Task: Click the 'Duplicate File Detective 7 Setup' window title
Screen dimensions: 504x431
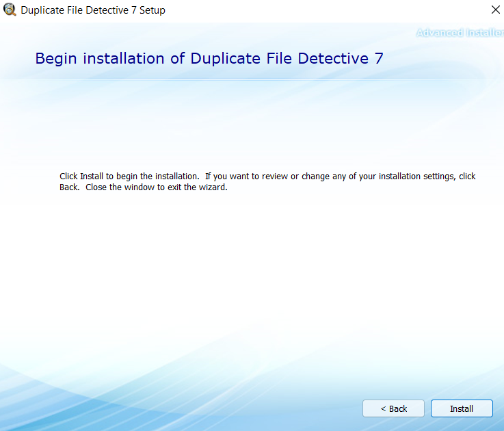Action: click(93, 10)
